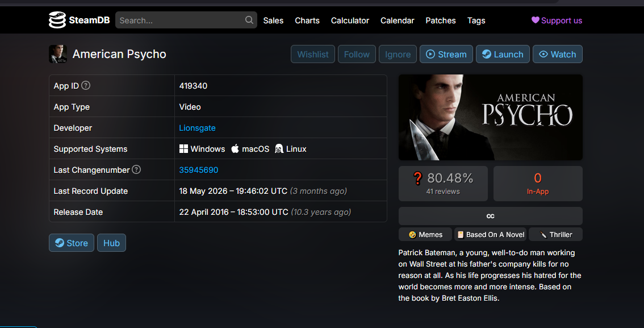Screen dimensions: 644x328
Task: Click the SteamDB wordmark text
Action: 89,20
